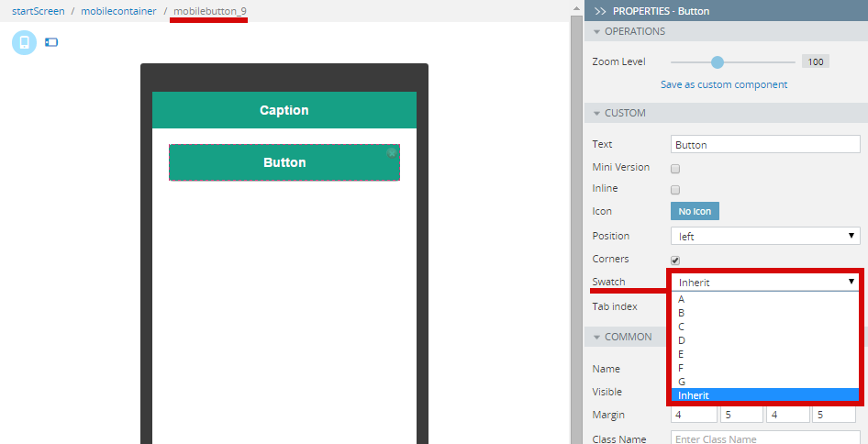Screen dimensions: 868x444
Task: Click the mobilebutton_9 breadcrumb
Action: [210, 11]
